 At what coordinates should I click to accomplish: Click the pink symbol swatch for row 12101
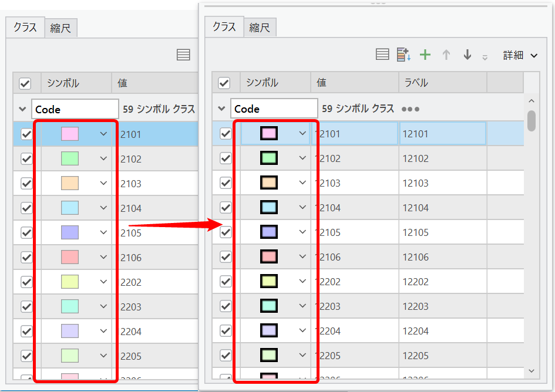(x=269, y=134)
